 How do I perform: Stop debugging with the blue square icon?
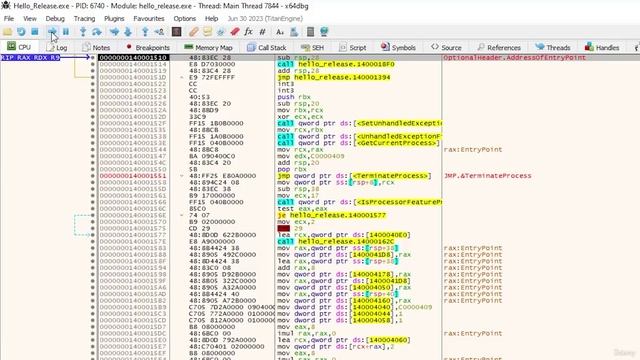pos(35,31)
